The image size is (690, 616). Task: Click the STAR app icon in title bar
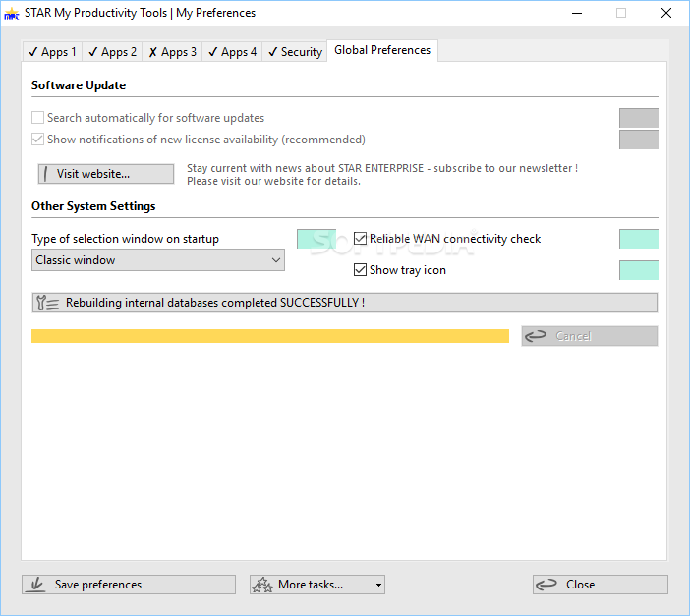(12, 13)
